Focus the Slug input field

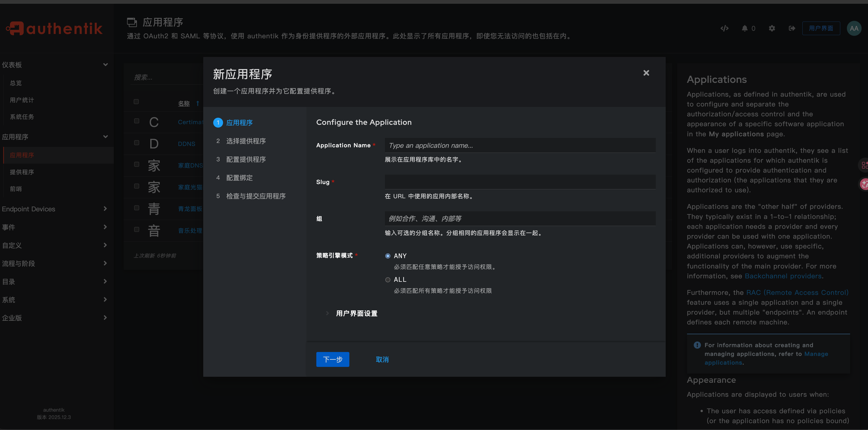pos(520,182)
